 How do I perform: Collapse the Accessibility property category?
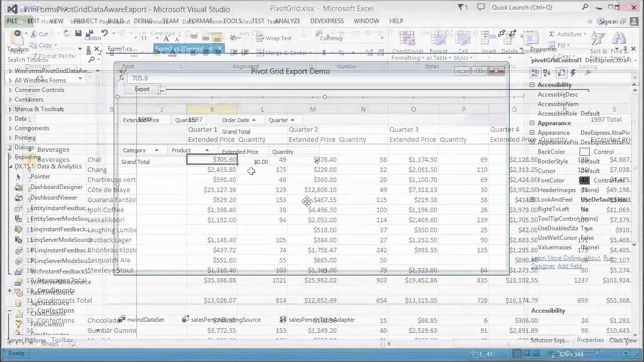[x=532, y=85]
